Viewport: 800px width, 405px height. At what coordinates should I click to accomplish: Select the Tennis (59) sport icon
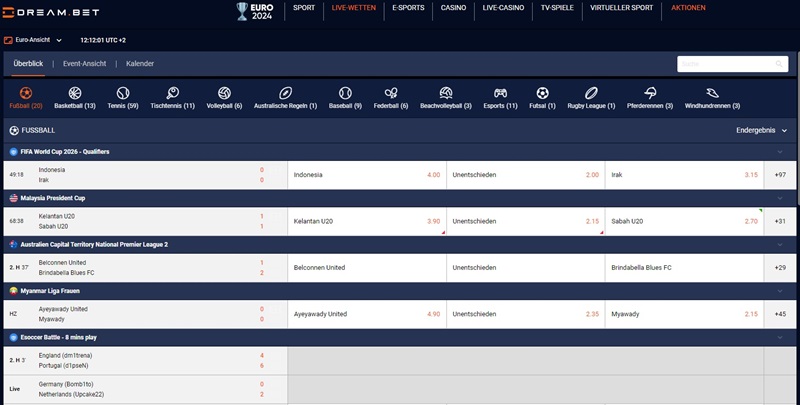coord(123,93)
